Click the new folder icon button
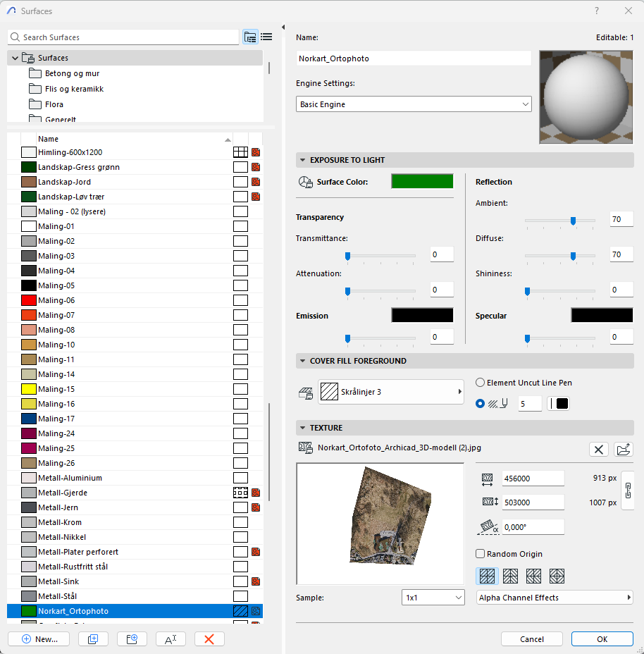The height and width of the screenshot is (654, 644). pyautogui.click(x=132, y=638)
